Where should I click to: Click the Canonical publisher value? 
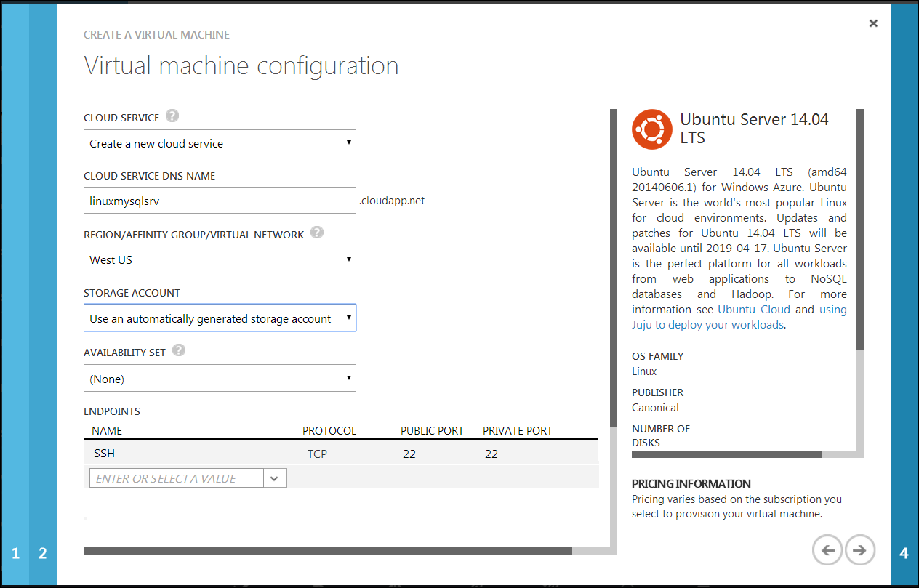click(655, 408)
